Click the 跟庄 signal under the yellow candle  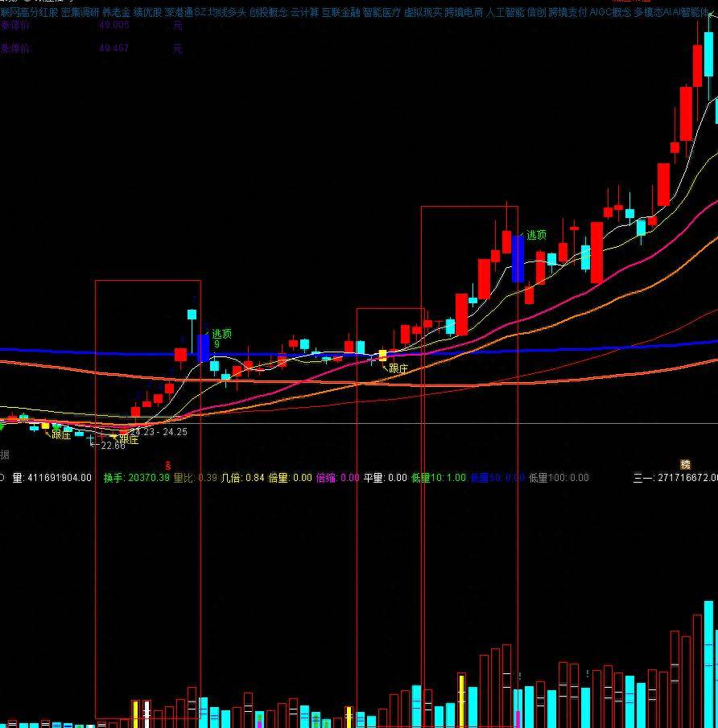398,368
